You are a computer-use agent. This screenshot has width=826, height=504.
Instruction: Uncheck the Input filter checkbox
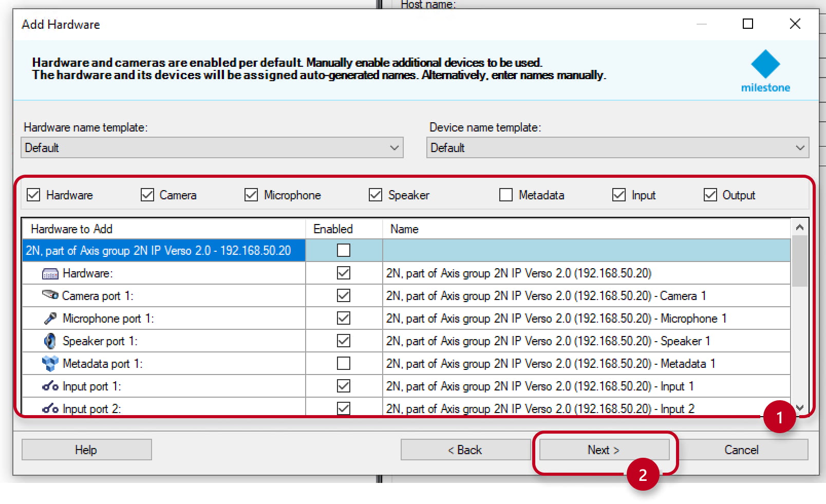[619, 195]
